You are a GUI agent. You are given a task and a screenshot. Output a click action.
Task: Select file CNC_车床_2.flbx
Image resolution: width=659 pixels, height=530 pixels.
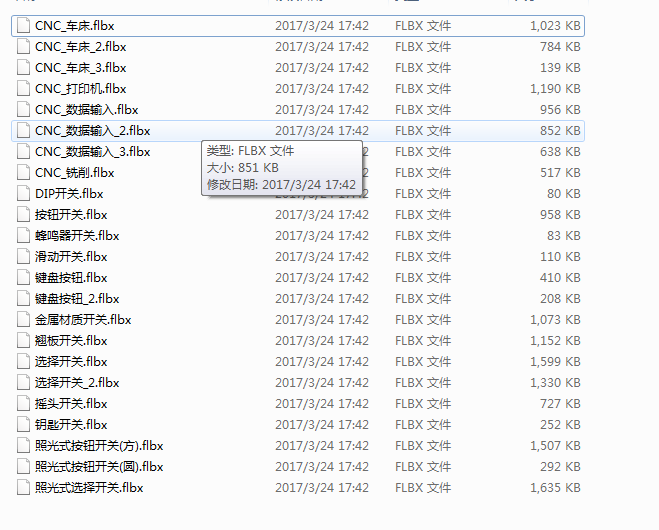pyautogui.click(x=81, y=47)
